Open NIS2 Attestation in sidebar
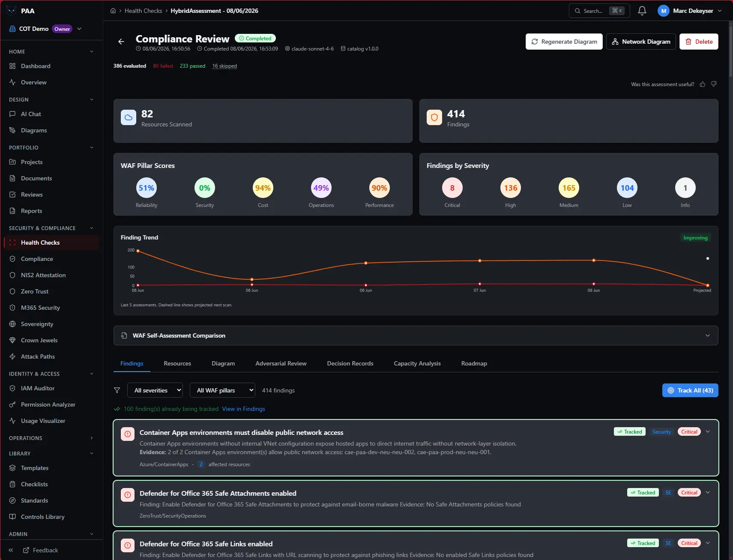Screen dimensions: 733x560 (51, 275)
